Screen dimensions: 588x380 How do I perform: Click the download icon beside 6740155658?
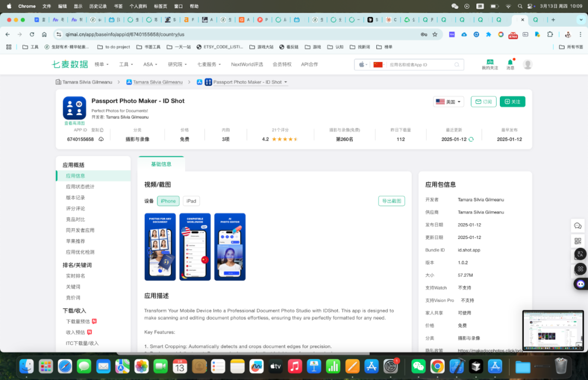(101, 139)
